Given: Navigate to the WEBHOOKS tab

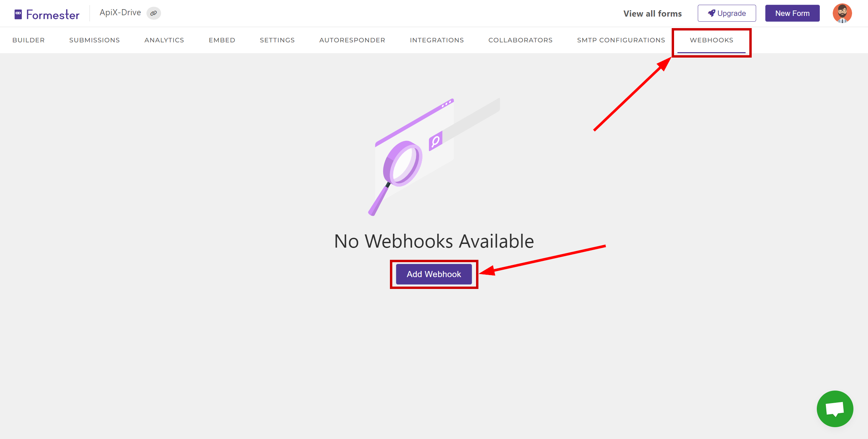Looking at the screenshot, I should [712, 40].
